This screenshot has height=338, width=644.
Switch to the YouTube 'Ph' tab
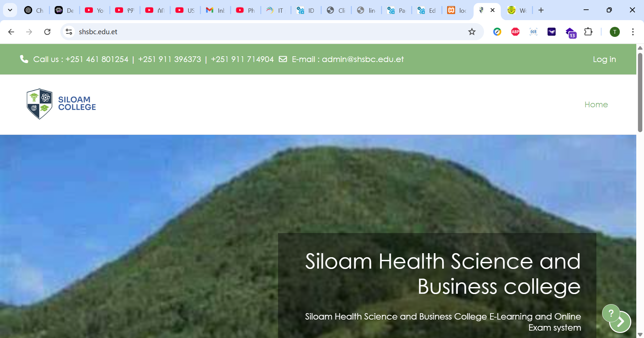tap(246, 10)
